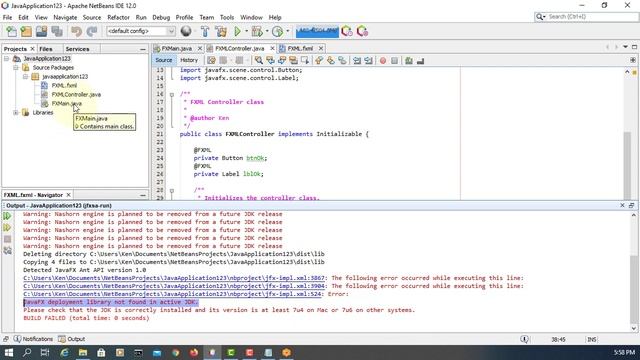Expand the Libraries tree node

16,113
